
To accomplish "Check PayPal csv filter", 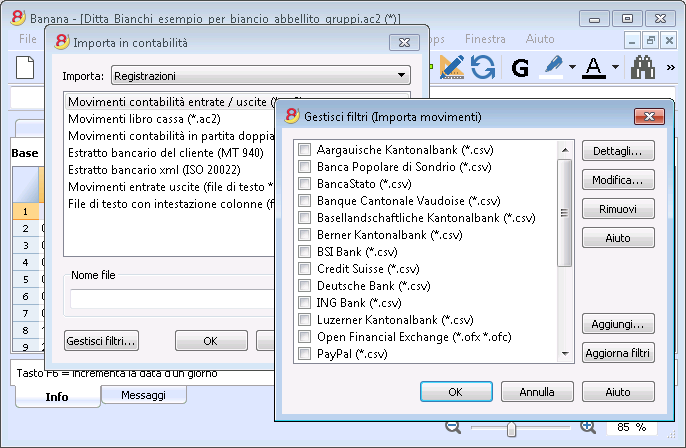I will coord(304,354).
